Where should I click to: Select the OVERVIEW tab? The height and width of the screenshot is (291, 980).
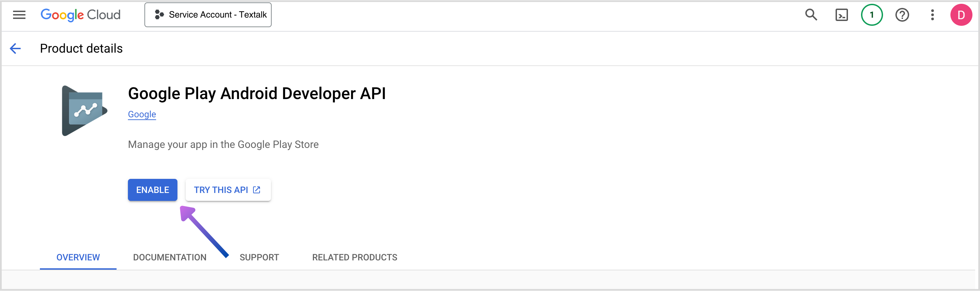(78, 258)
